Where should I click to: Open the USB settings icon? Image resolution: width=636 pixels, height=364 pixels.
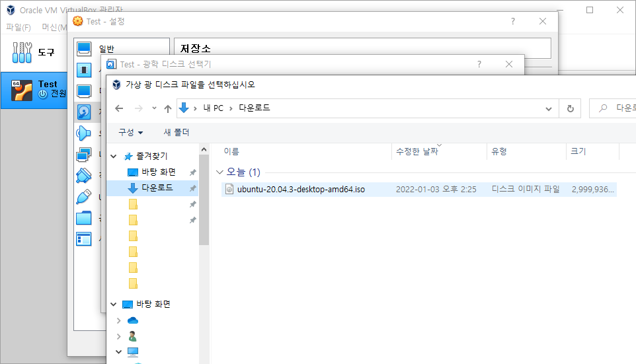click(84, 197)
